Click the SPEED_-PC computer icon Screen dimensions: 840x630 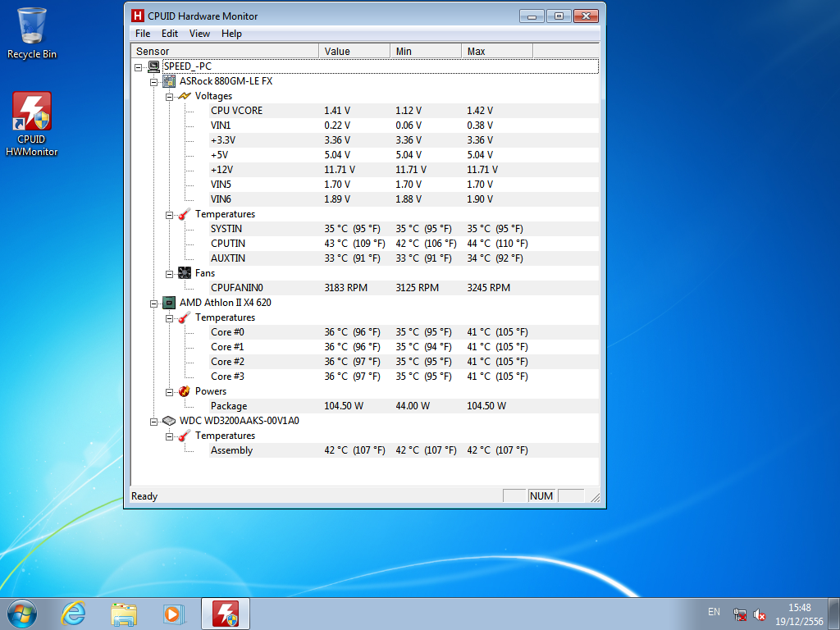coord(153,66)
